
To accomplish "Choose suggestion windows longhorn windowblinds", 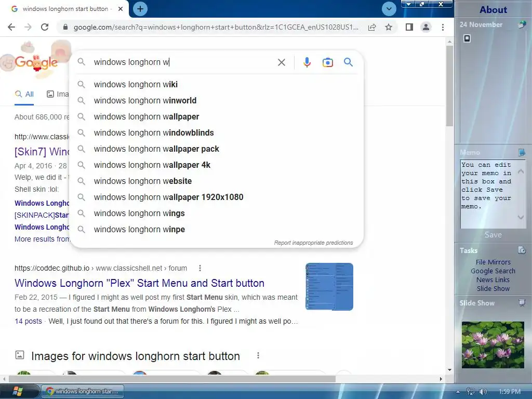I will click(x=217, y=132).
